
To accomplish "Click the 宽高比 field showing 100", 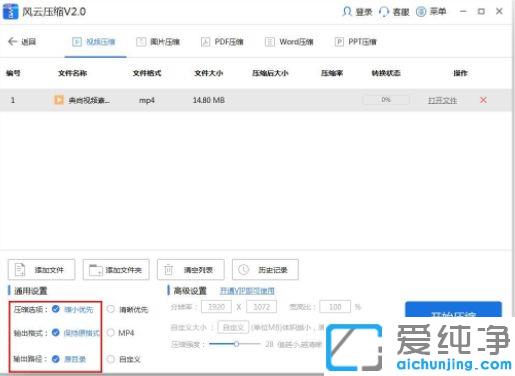I will click(335, 307).
